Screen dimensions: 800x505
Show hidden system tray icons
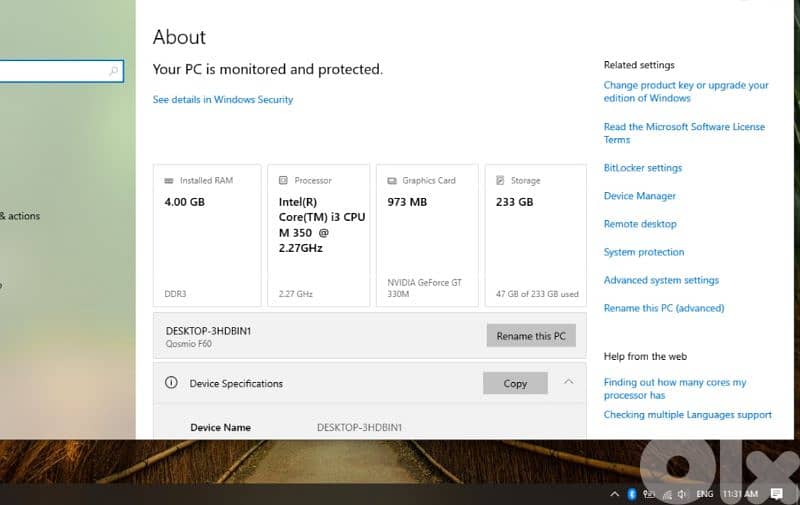tap(614, 494)
